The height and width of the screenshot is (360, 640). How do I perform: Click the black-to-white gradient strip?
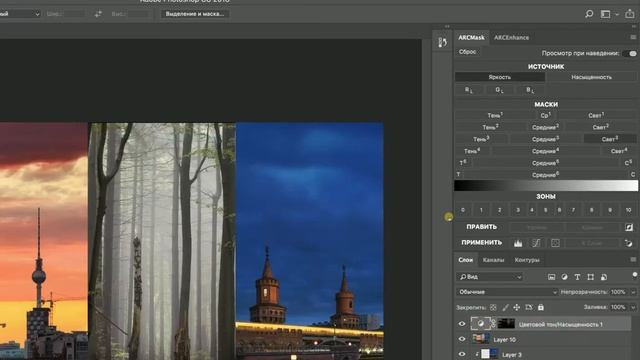(546, 186)
